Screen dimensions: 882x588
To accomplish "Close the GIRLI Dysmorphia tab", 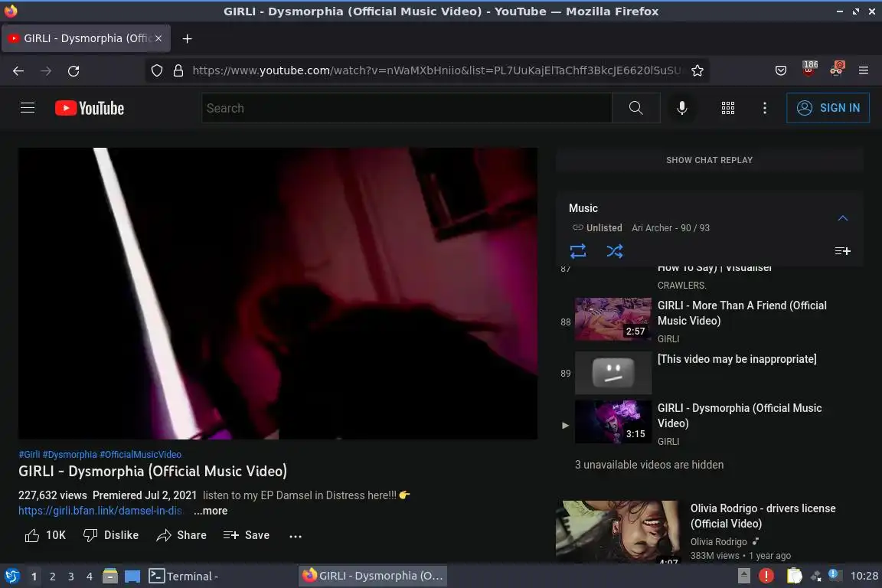I will (158, 38).
